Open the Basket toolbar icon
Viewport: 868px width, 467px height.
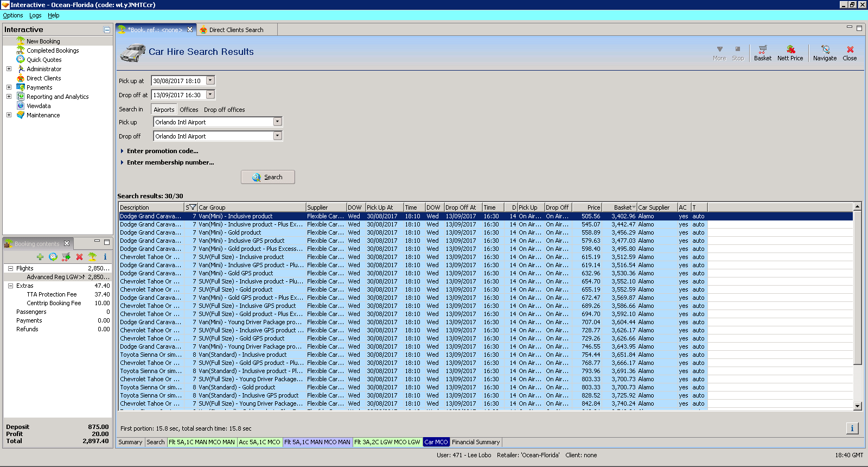[x=762, y=53]
